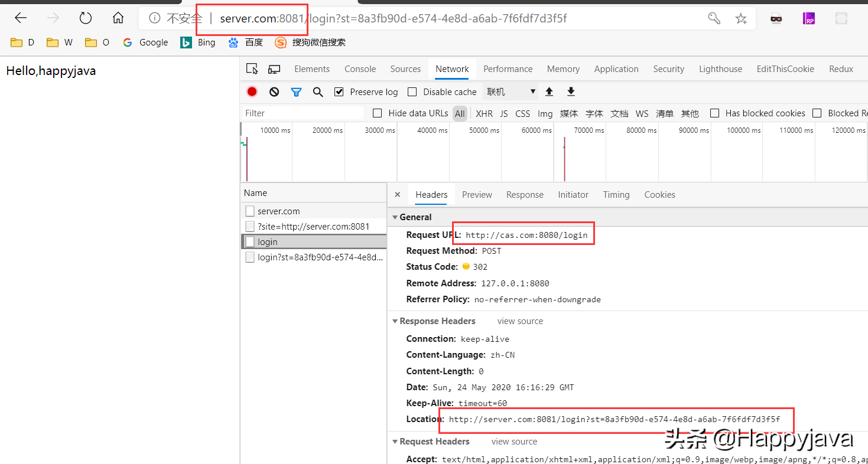Enable Disable cache checkbox

(x=412, y=92)
